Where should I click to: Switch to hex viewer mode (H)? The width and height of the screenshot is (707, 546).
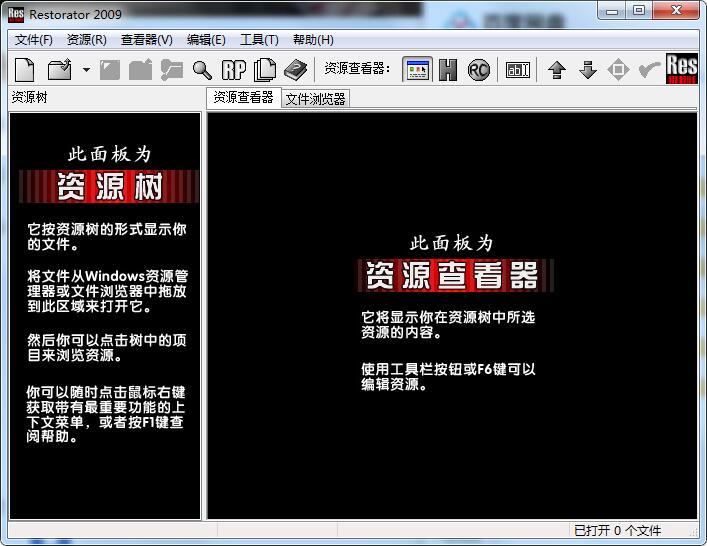tap(448, 70)
